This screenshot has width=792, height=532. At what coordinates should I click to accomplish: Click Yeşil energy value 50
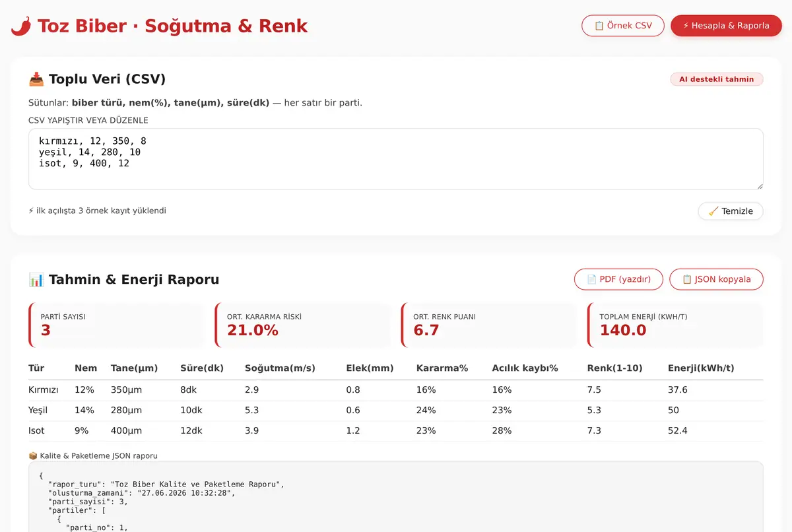pyautogui.click(x=673, y=411)
